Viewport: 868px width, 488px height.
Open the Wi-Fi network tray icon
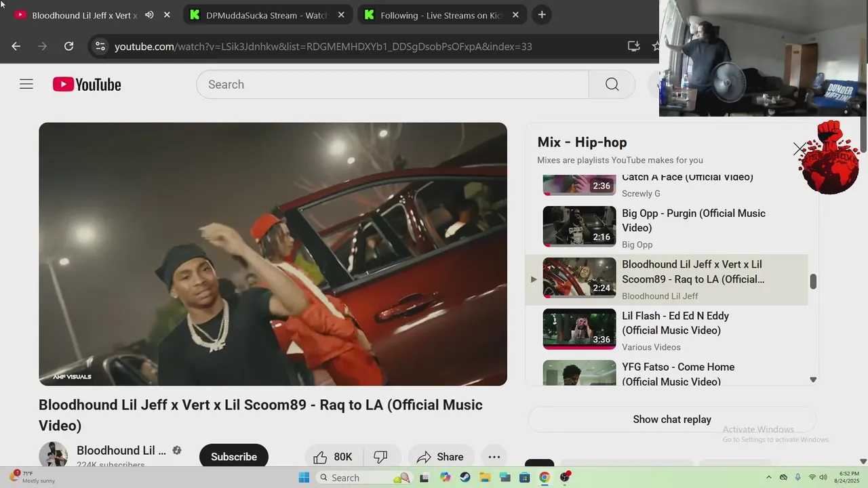click(812, 477)
